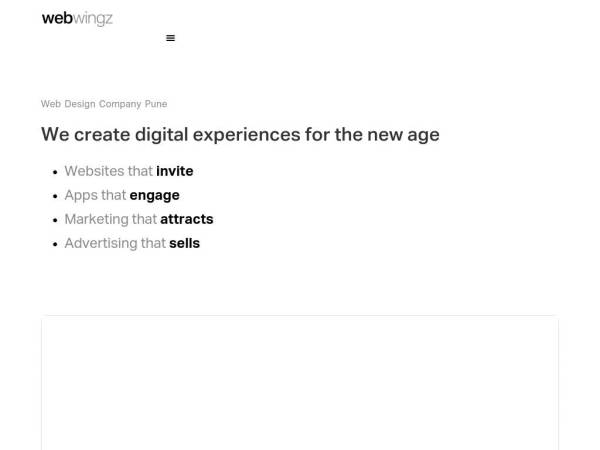
Task: Click the grey "Websites that" text
Action: [x=109, y=171]
